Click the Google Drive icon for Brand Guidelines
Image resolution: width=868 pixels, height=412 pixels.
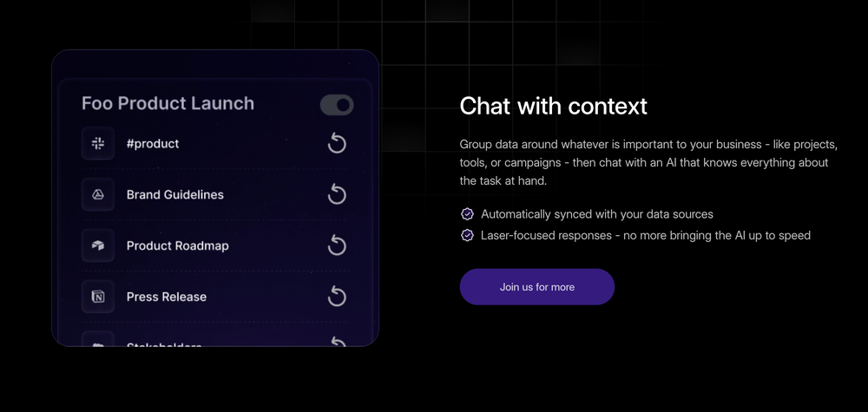98,194
